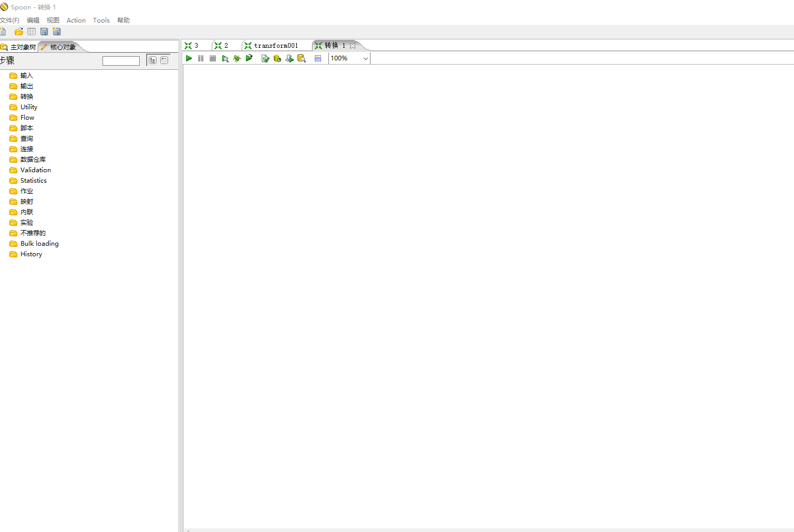
Task: Pause the running transformation
Action: coord(201,58)
